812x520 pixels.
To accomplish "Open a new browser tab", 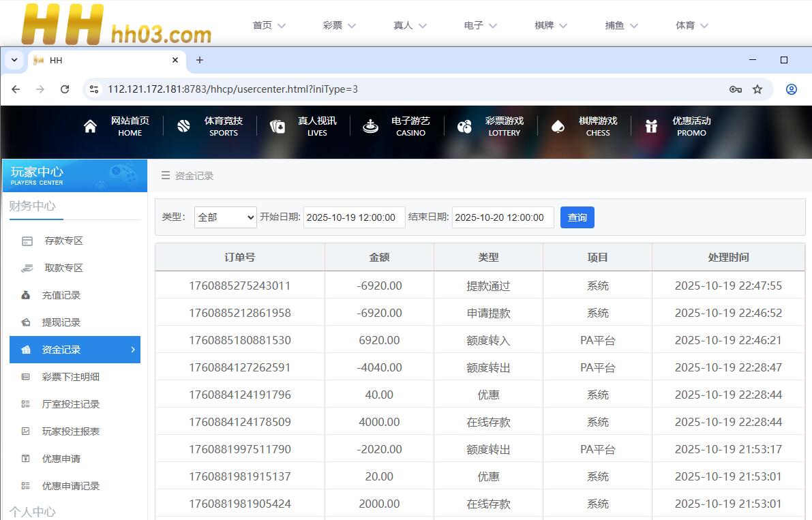I will point(200,60).
